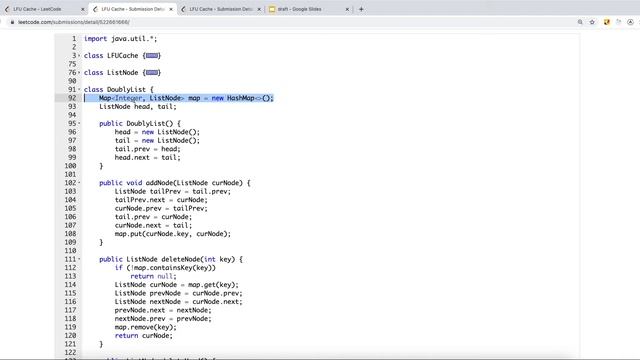Close the third Submission Detail tab

(259, 9)
